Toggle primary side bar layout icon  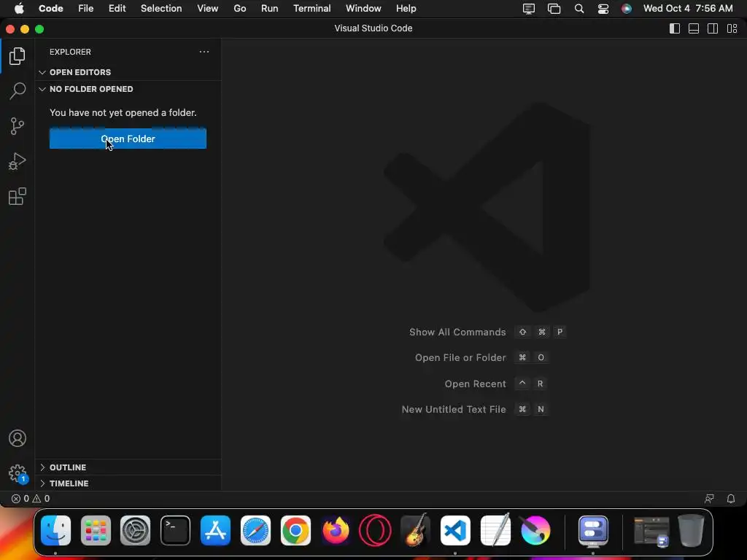[x=675, y=28]
